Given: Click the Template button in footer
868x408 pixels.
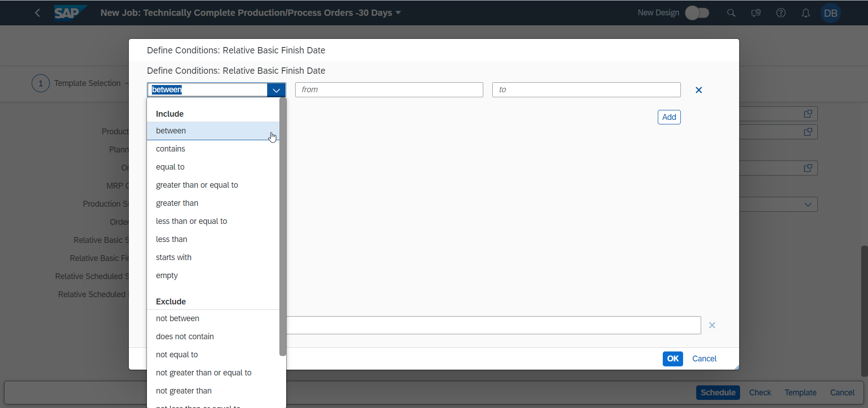Looking at the screenshot, I should (800, 393).
